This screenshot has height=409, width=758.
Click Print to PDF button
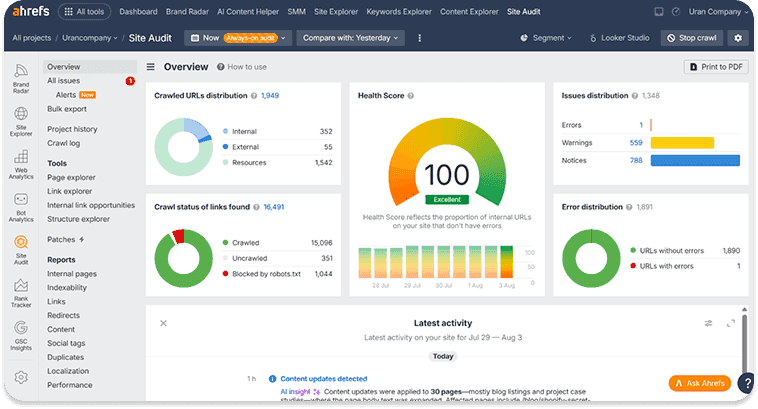(x=716, y=67)
